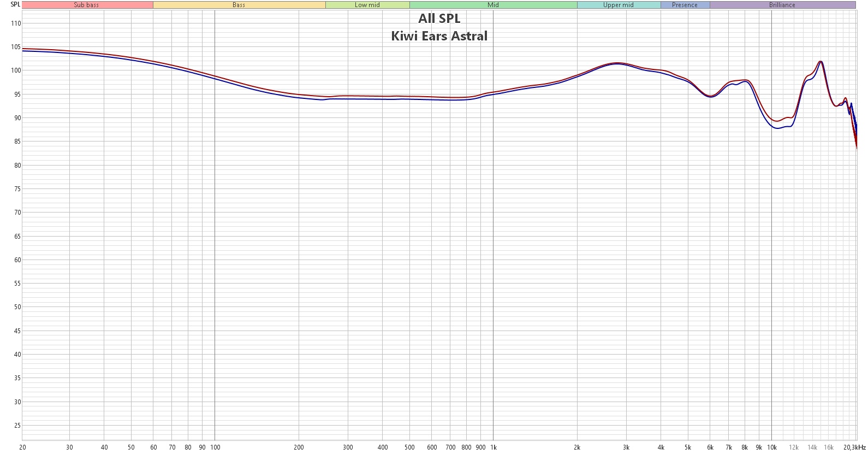The height and width of the screenshot is (454, 868).
Task: Click the 2k frequency axis label
Action: 577,447
